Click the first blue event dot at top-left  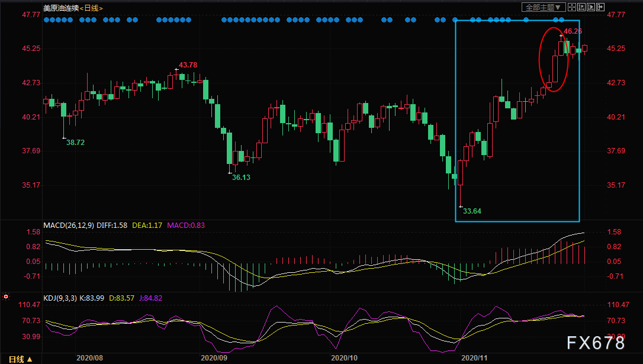46,20
